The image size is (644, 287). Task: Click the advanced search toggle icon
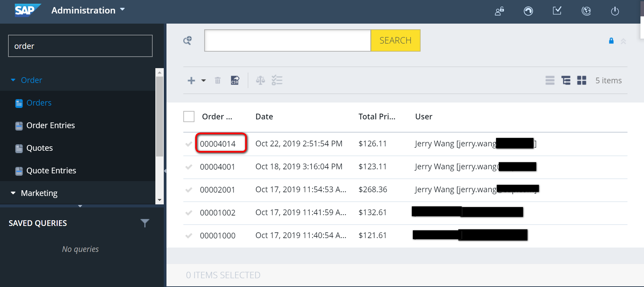coord(187,40)
